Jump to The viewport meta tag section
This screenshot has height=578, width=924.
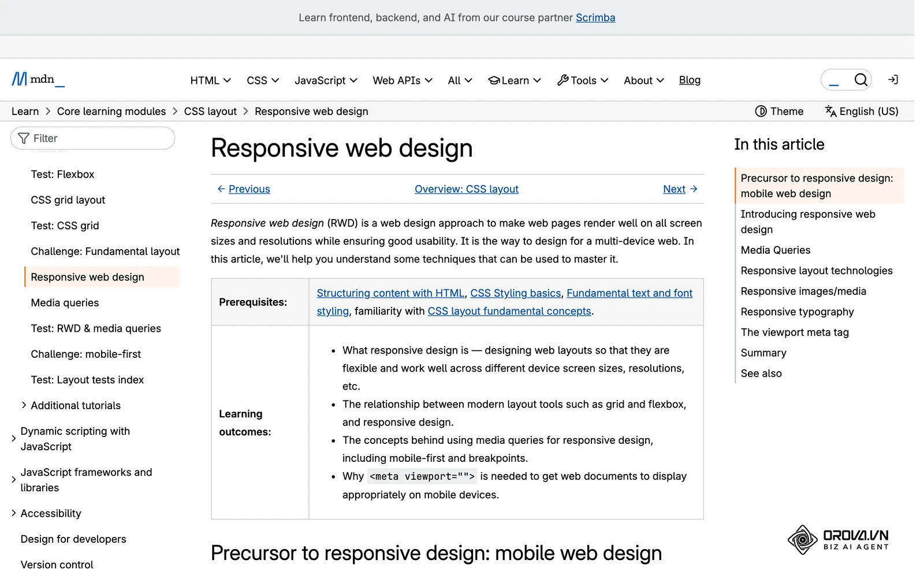(x=795, y=332)
